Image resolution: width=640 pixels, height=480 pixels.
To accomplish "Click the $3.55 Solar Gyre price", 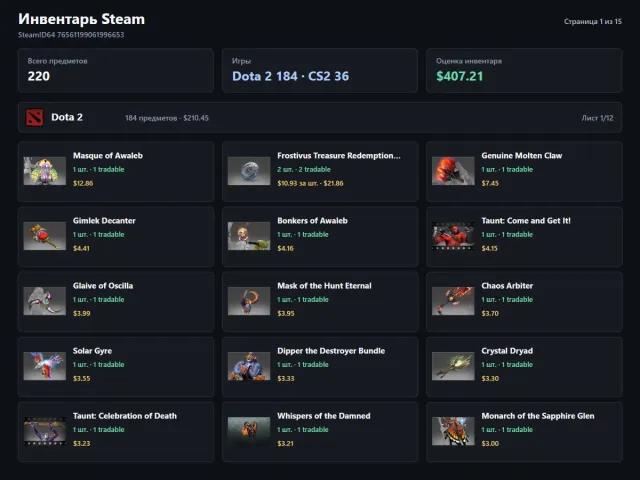I will (82, 378).
